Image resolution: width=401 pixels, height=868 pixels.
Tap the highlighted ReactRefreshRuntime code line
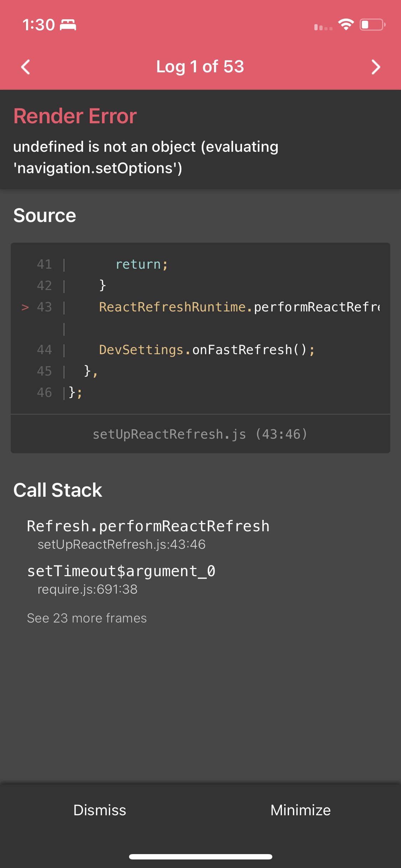(x=240, y=307)
